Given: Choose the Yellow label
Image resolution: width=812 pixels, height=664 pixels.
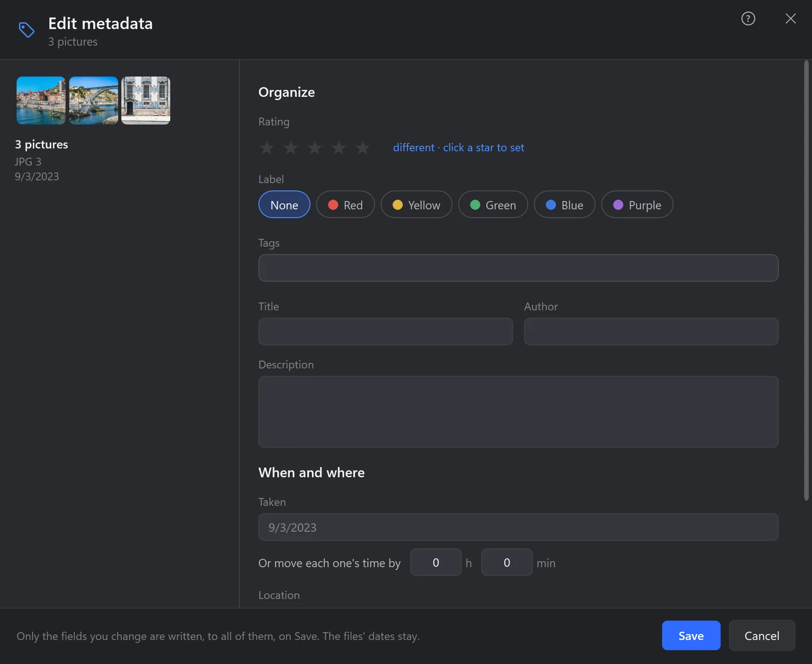Looking at the screenshot, I should pyautogui.click(x=416, y=205).
